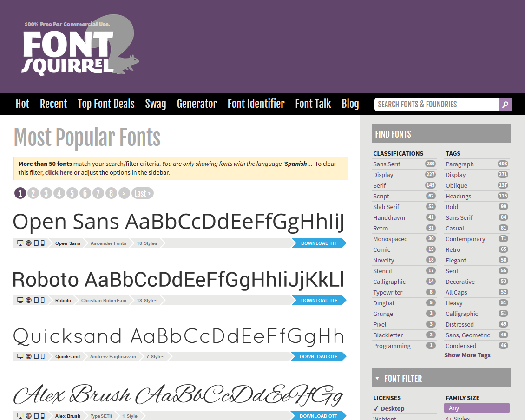
Task: Click the purple Any family size swatch
Action: [x=477, y=408]
